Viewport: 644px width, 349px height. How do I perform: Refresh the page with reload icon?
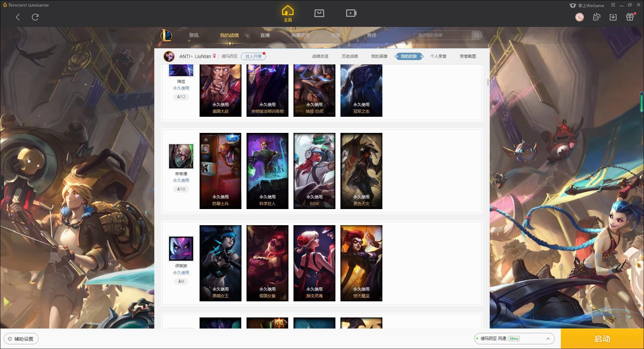pos(35,17)
